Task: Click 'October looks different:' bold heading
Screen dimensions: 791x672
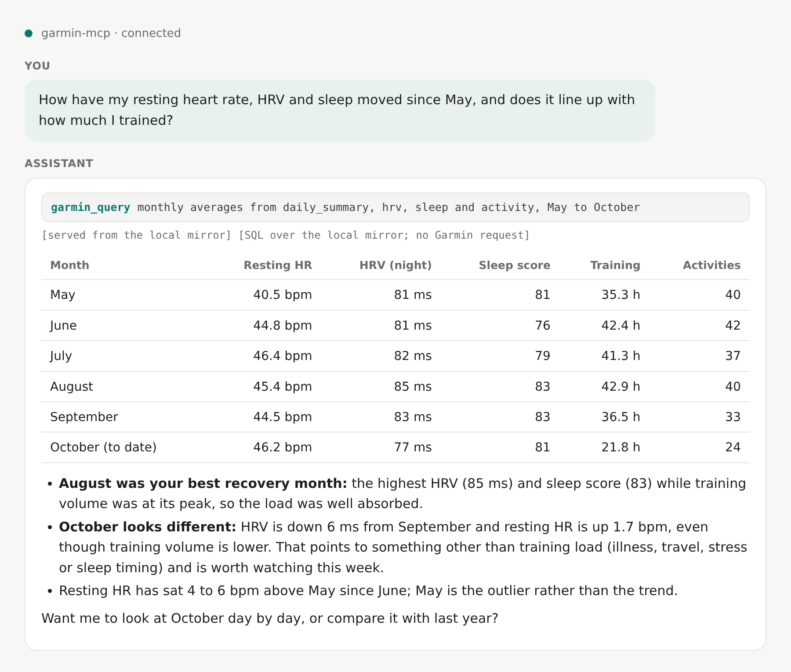Action: click(148, 527)
